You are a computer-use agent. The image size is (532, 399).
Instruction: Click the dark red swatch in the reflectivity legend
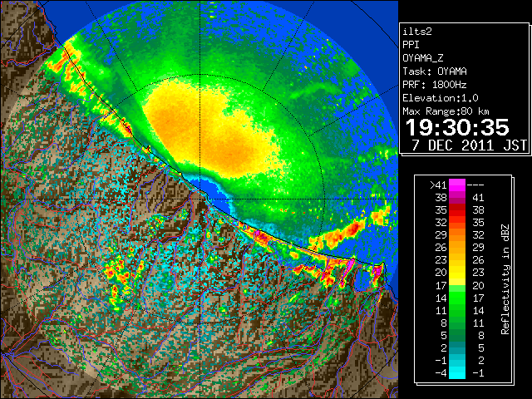click(x=457, y=207)
